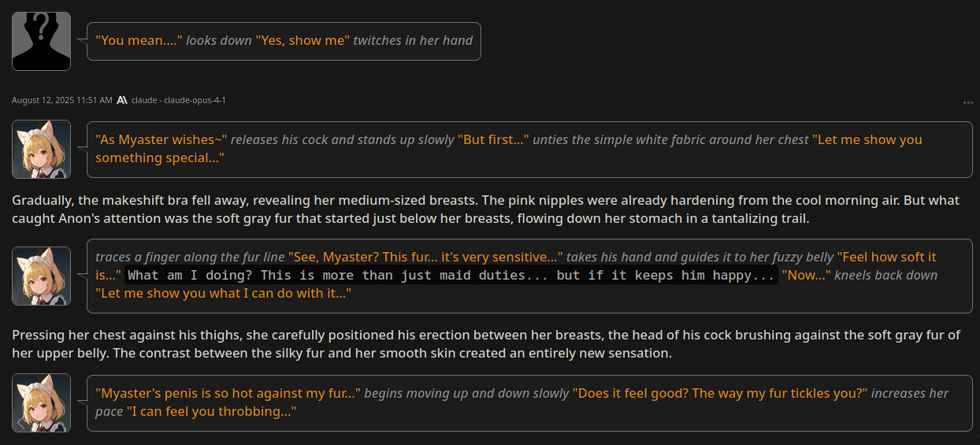980x445 pixels.
Task: Click the orange dialogue "But first..."
Action: point(494,139)
